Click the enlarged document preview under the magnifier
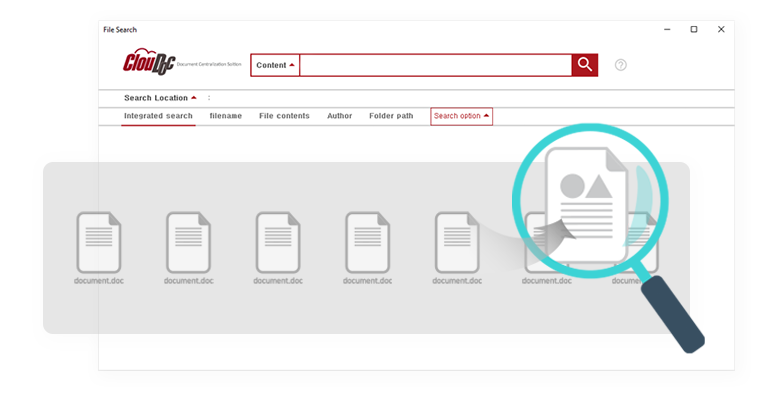The height and width of the screenshot is (401, 769). pos(586,202)
